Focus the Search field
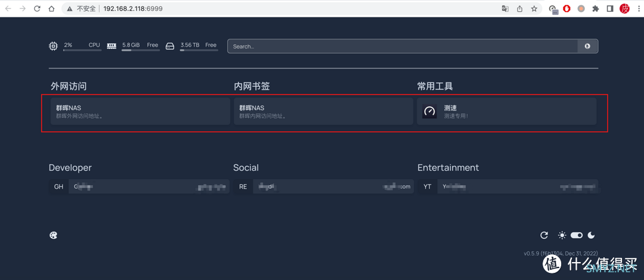644x280 pixels. click(402, 47)
